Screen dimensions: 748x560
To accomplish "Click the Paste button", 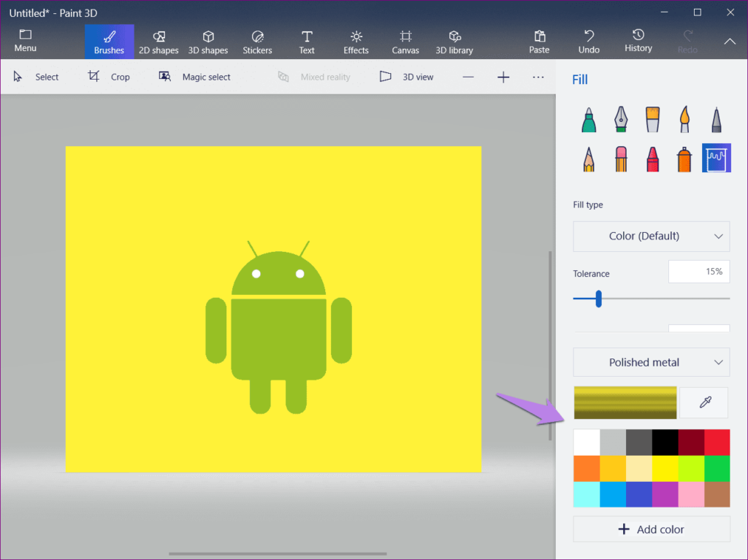I will coord(539,42).
